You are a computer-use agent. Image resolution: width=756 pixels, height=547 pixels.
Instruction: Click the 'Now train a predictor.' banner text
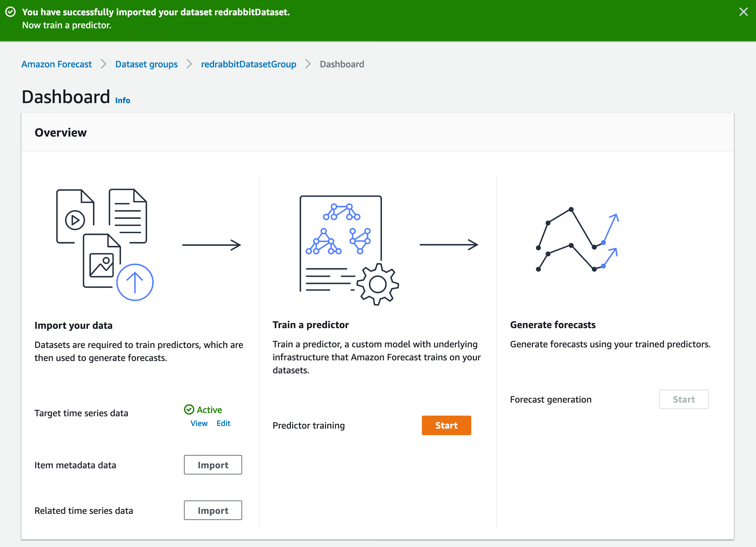(x=67, y=25)
